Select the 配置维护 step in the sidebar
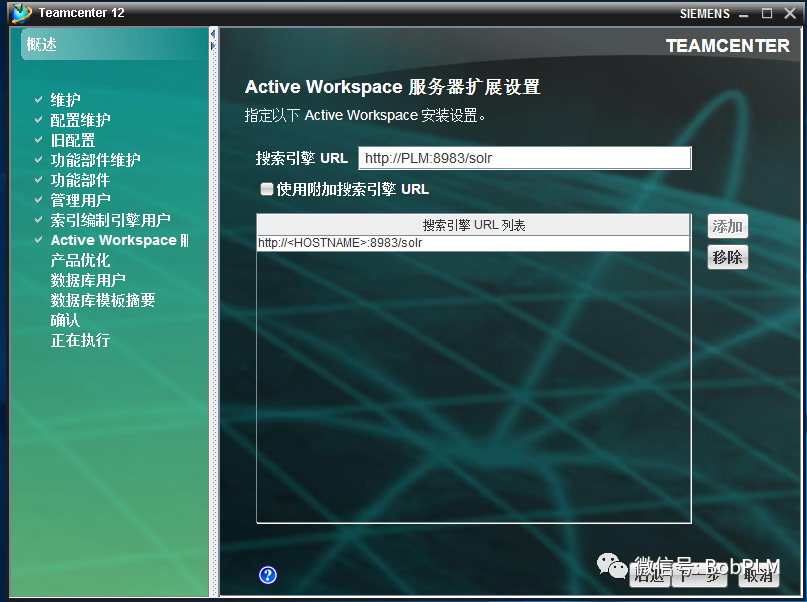 click(80, 120)
